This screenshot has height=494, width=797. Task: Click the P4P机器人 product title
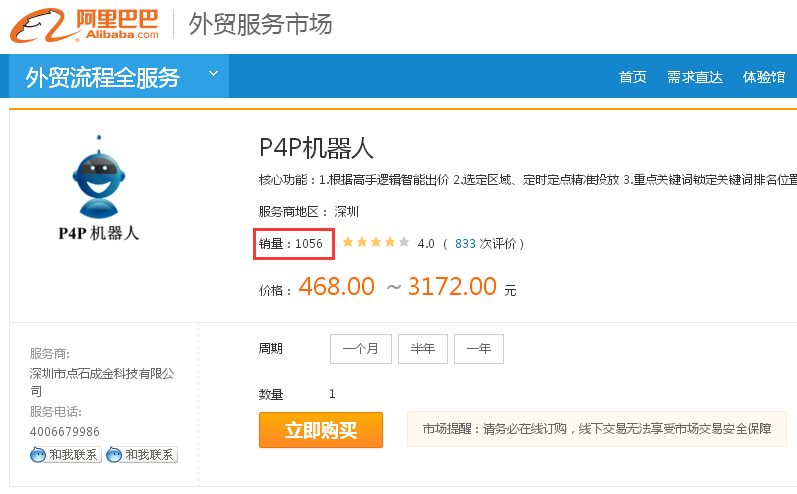coord(316,148)
